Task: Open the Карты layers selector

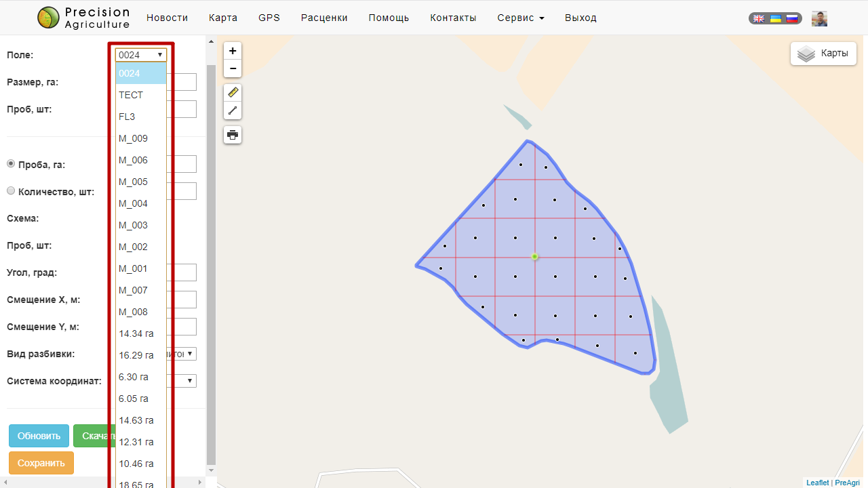Action: click(823, 54)
